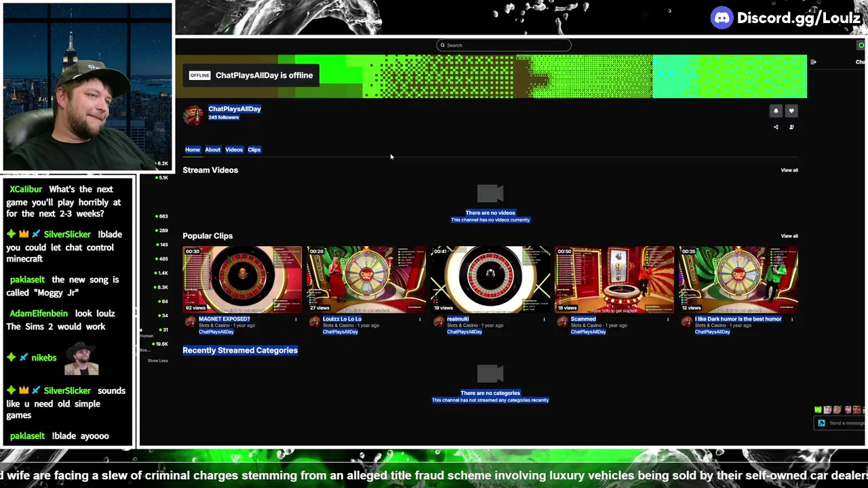Click the XCalibur username in chat overlay
This screenshot has width=868, height=488.
click(x=26, y=189)
